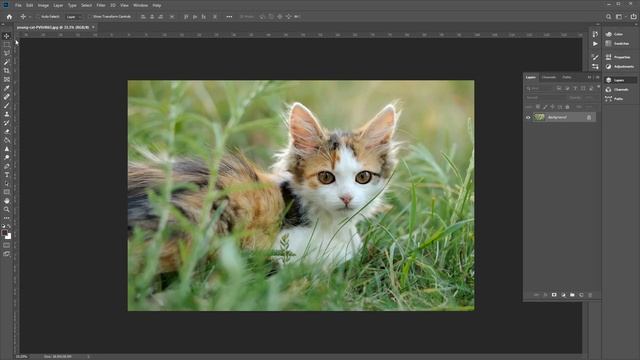Viewport: 640px width, 360px height.
Task: Open the Image menu
Action: pos(43,5)
